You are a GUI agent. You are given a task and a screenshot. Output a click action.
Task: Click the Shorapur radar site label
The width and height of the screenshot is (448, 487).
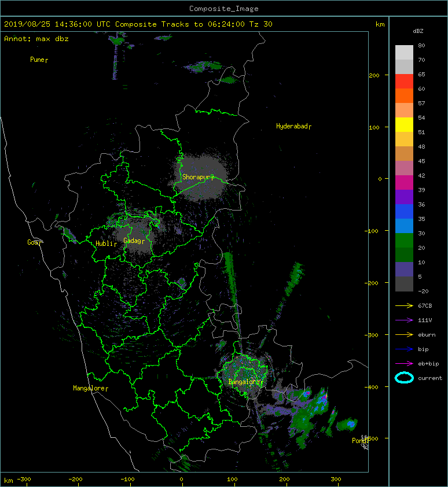(x=198, y=178)
